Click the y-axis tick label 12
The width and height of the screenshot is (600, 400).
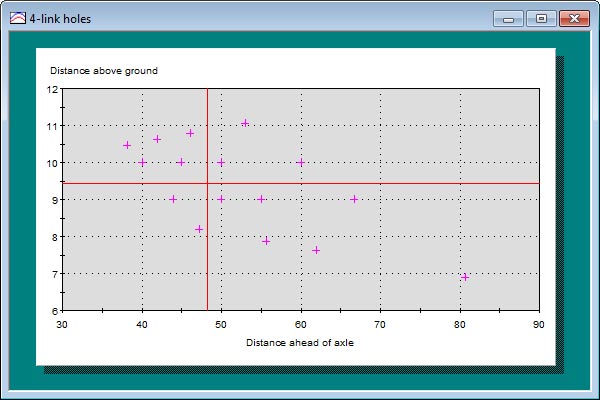click(52, 90)
